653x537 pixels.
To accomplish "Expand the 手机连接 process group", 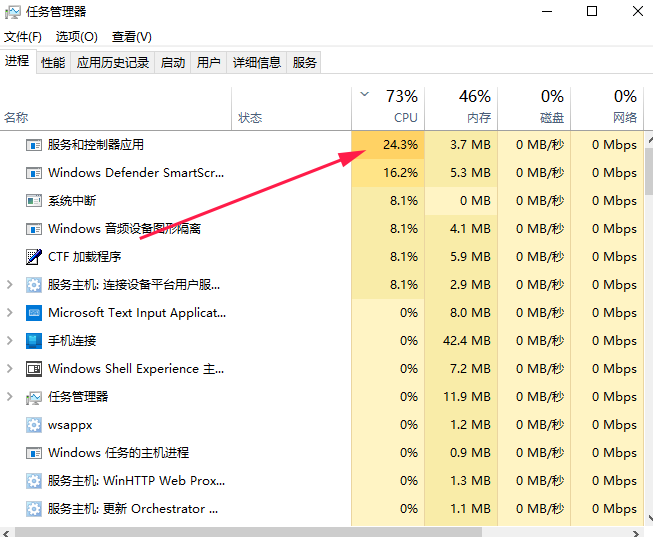I will pyautogui.click(x=10, y=340).
